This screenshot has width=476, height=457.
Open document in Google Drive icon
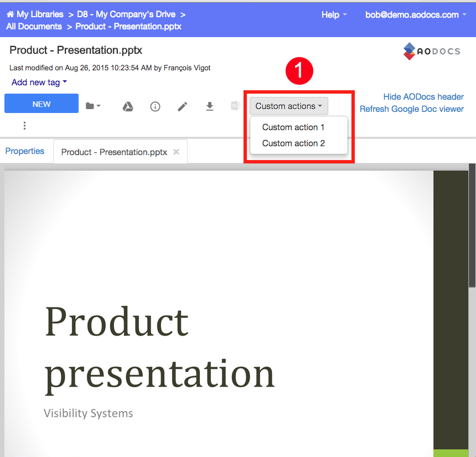pyautogui.click(x=128, y=107)
